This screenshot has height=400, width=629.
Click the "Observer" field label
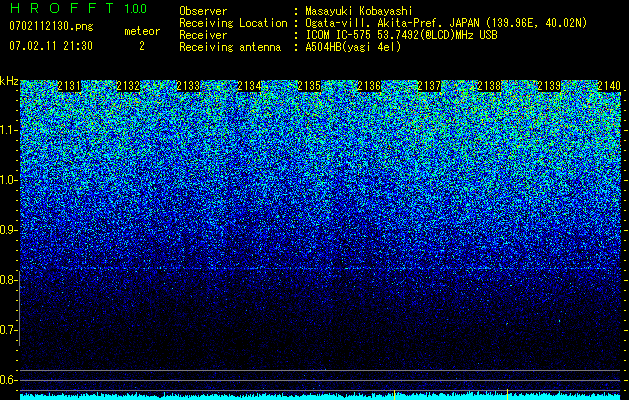(203, 11)
